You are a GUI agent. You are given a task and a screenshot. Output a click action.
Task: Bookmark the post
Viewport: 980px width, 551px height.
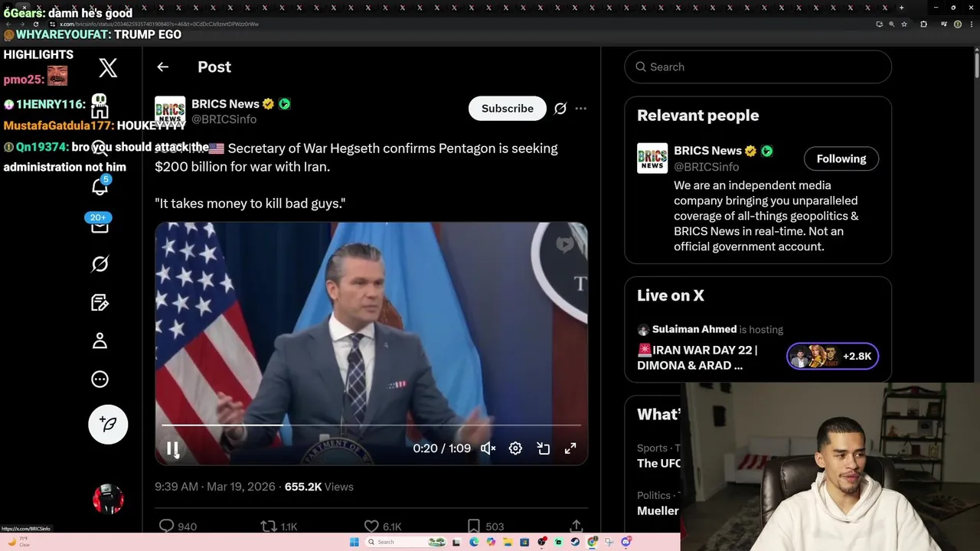(474, 526)
